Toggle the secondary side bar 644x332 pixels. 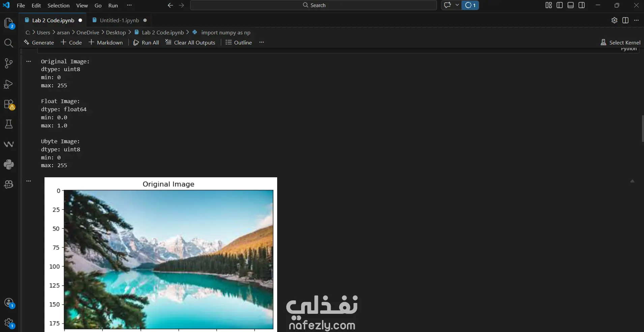(x=582, y=5)
